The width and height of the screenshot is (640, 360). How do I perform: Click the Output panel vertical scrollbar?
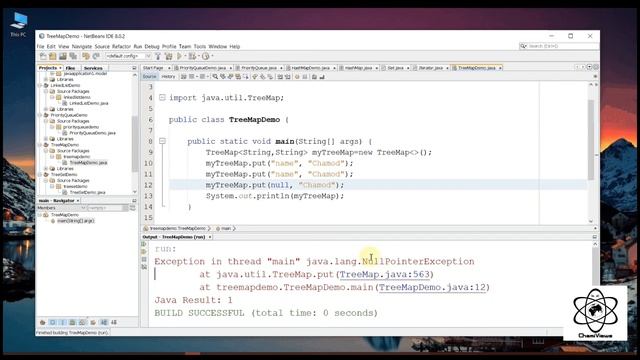[x=595, y=267]
